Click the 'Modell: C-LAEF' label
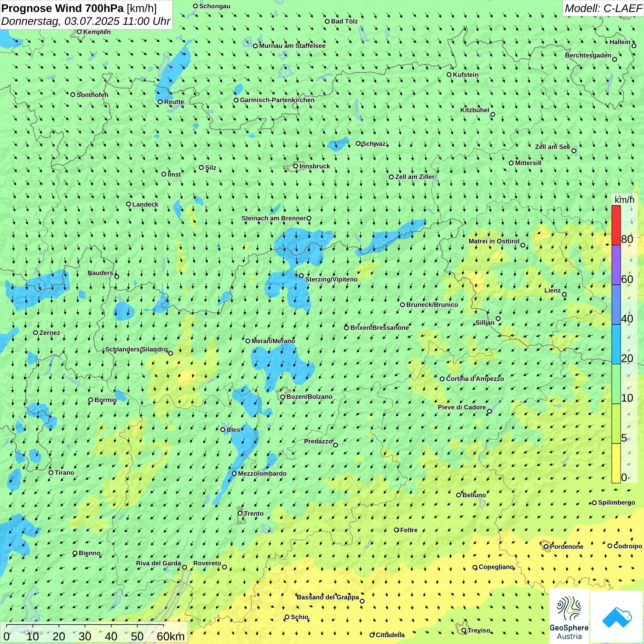This screenshot has height=644, width=644. pos(603,8)
